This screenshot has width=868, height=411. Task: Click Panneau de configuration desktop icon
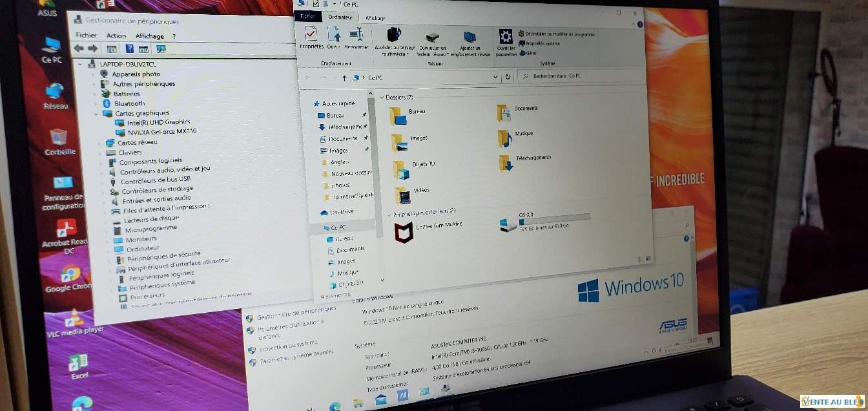tap(63, 193)
